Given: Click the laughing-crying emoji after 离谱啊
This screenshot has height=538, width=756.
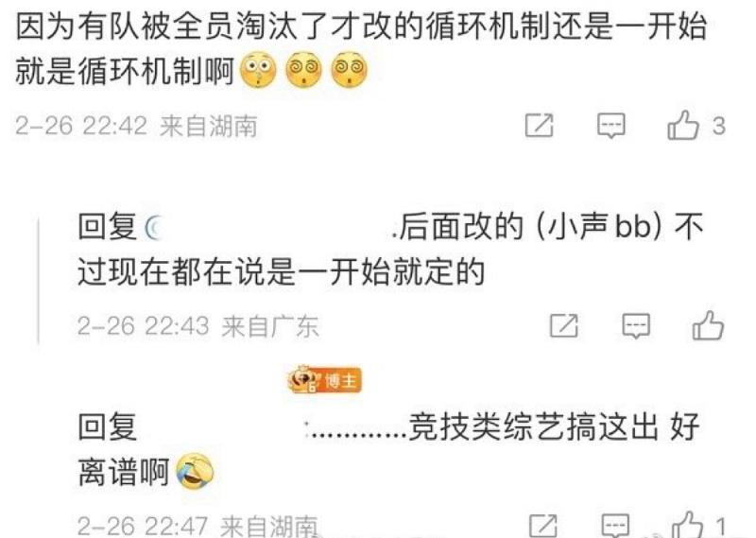Looking at the screenshot, I should pyautogui.click(x=195, y=471).
